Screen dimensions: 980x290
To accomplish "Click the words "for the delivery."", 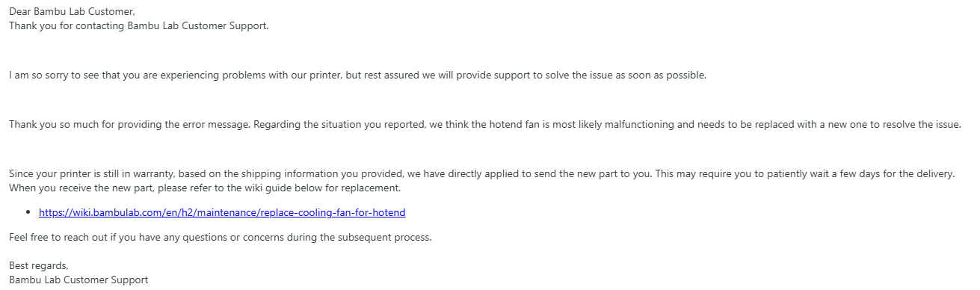I will 916,174.
